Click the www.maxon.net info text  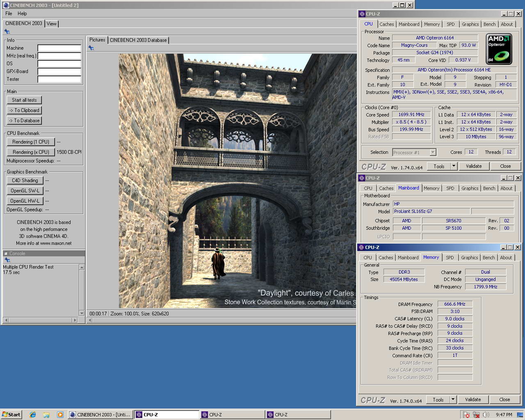56,243
